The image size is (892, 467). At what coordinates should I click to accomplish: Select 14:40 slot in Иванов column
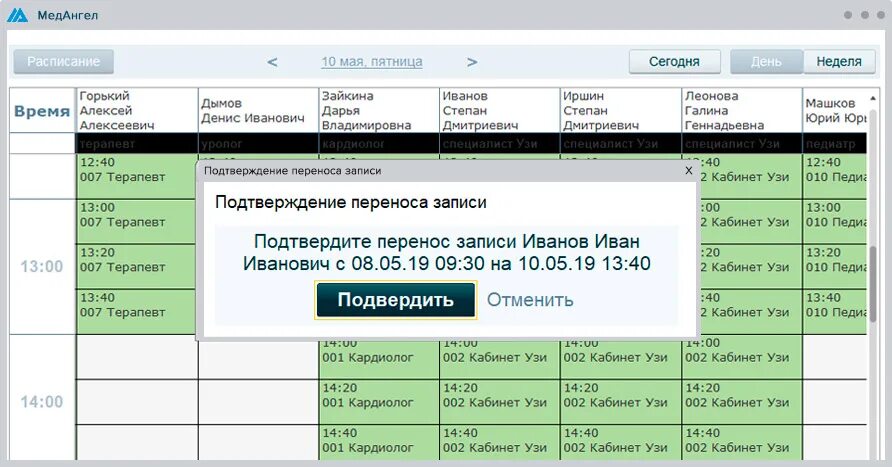499,443
